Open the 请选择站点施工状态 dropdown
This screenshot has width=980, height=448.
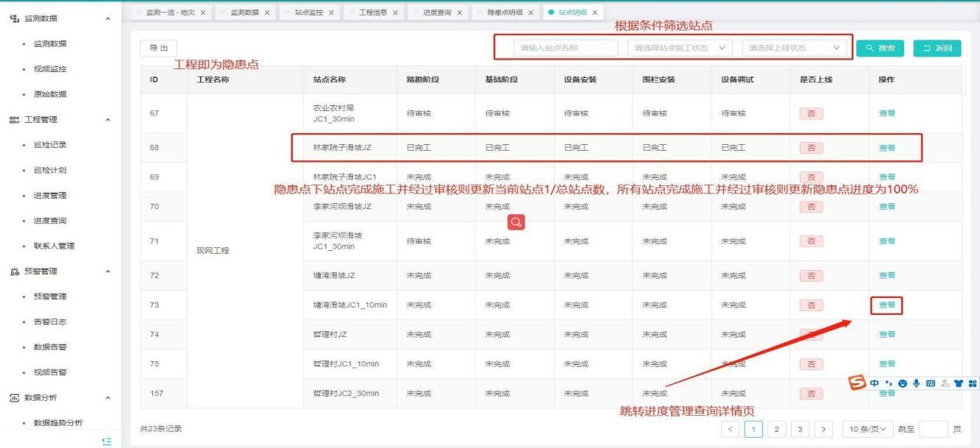click(680, 48)
